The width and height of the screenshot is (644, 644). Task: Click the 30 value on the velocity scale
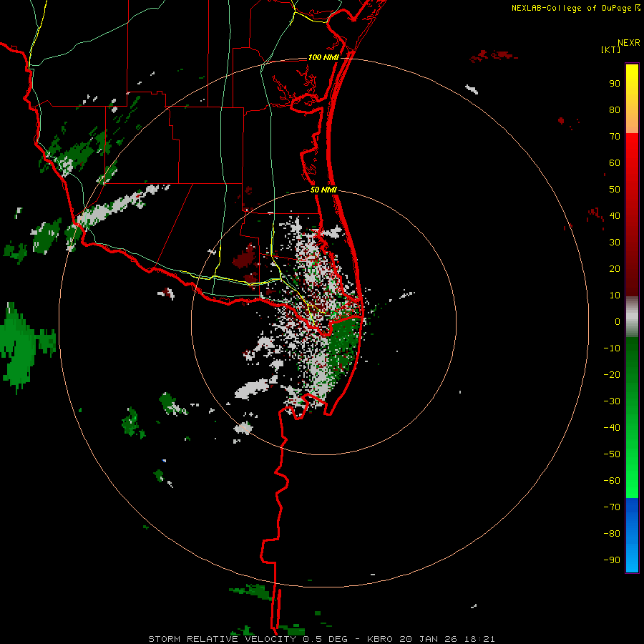coord(615,243)
